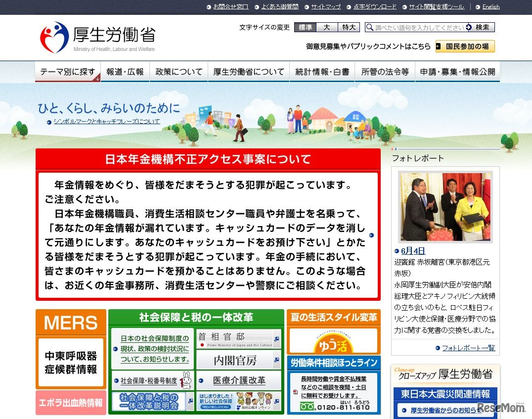Open the 首相官邸 banner
This screenshot has height=419, width=532.
click(x=239, y=339)
